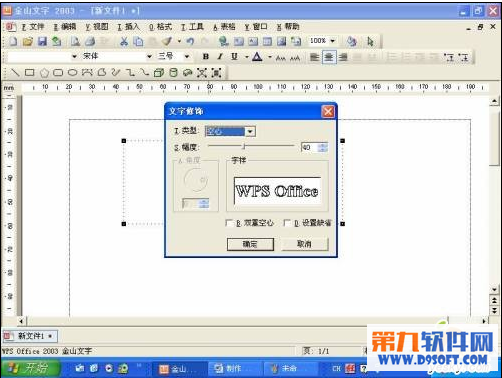Adjust the 幅度 slider handle
The height and width of the screenshot is (378, 502).
(244, 146)
